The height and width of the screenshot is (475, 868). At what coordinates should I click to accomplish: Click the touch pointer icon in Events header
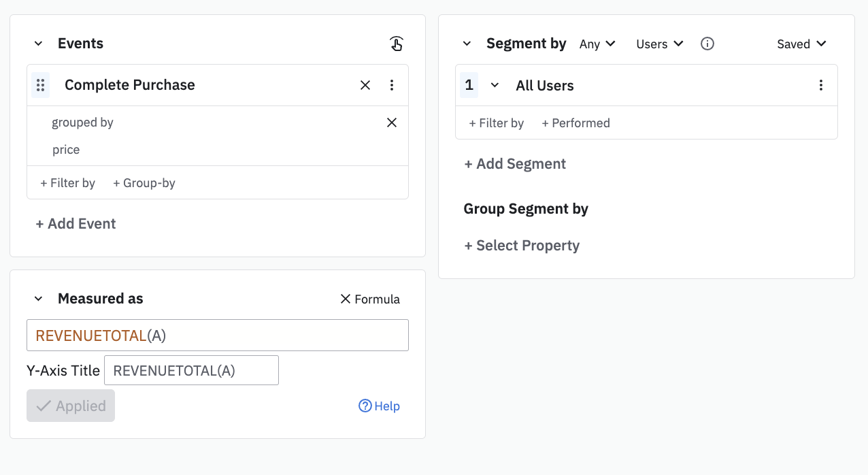click(x=397, y=44)
